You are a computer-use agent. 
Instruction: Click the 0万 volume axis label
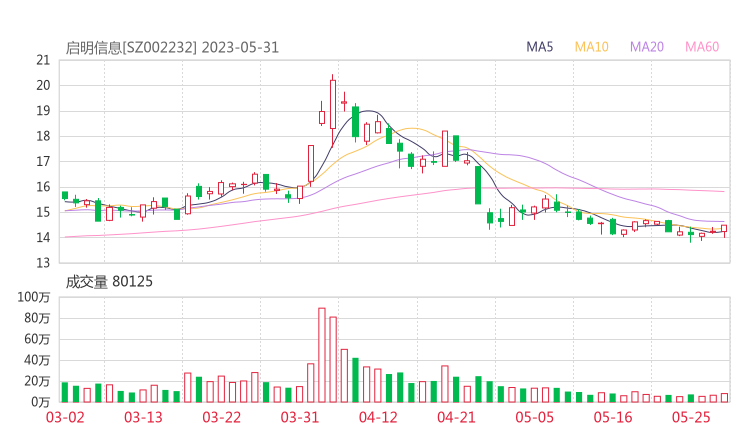tap(40, 402)
